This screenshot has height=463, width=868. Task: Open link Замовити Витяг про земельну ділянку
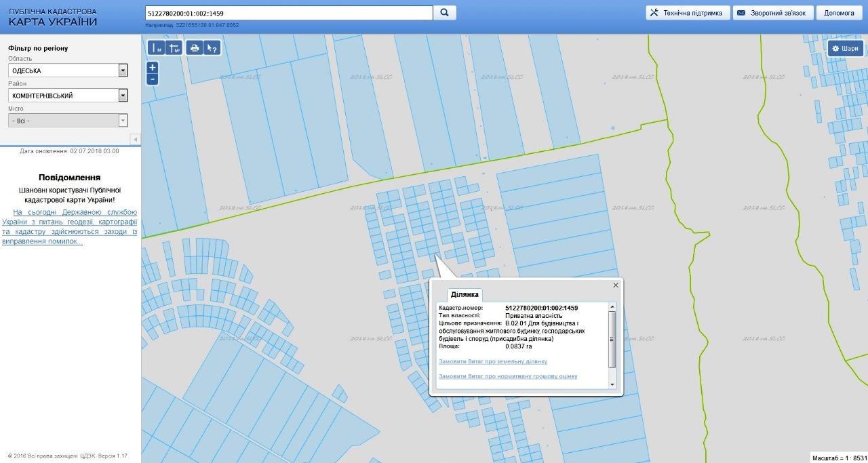coord(493,361)
